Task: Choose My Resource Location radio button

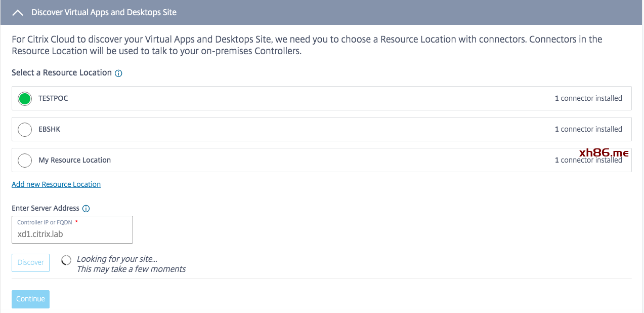Action: (25, 161)
